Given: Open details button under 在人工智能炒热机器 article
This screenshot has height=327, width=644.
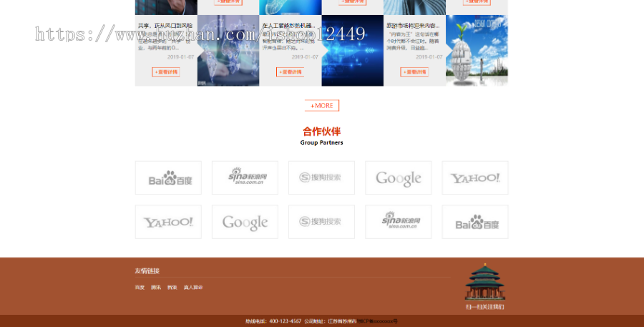Looking at the screenshot, I should pos(290,72).
